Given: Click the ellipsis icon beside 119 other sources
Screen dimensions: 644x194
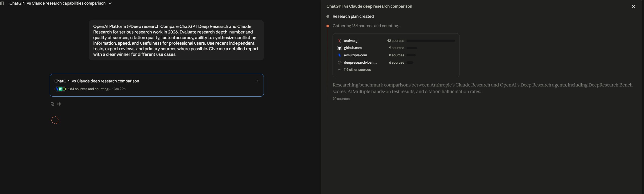Looking at the screenshot, I should coord(339,70).
